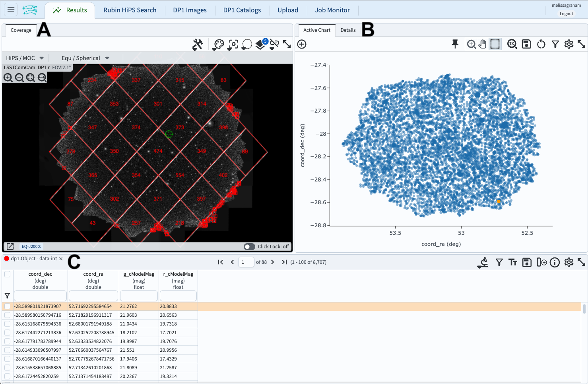The height and width of the screenshot is (384, 588).
Task: Open the layers control showing 5 layers
Action: tap(260, 45)
